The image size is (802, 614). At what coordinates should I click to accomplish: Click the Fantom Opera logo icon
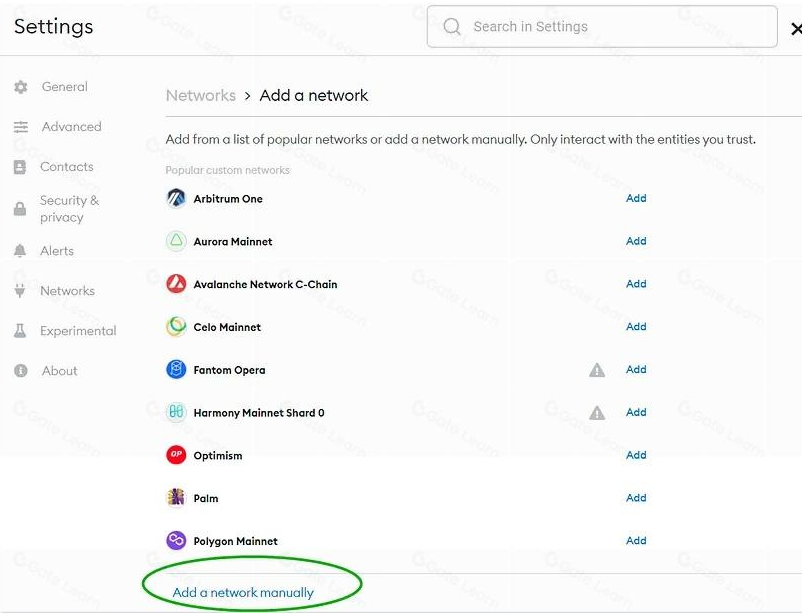pyautogui.click(x=176, y=370)
